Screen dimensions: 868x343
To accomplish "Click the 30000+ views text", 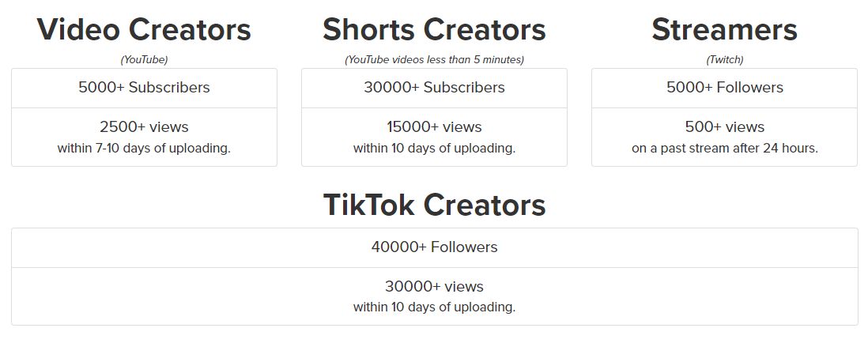I will (x=434, y=286).
